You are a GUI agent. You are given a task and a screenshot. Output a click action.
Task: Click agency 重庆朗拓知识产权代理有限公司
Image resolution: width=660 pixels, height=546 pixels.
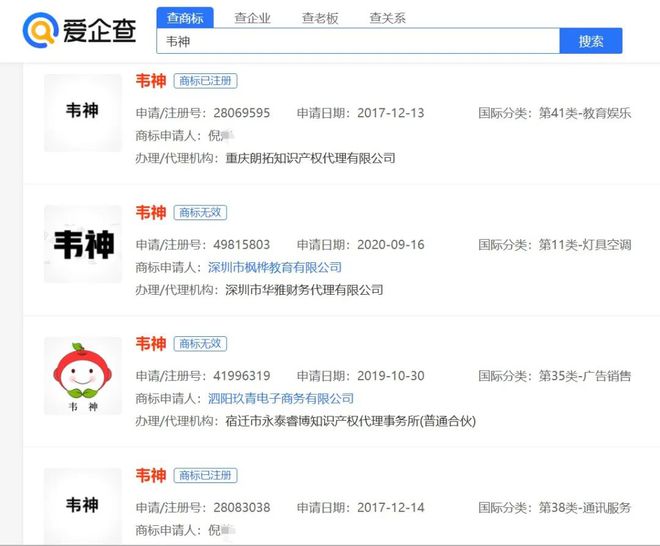pyautogui.click(x=311, y=158)
